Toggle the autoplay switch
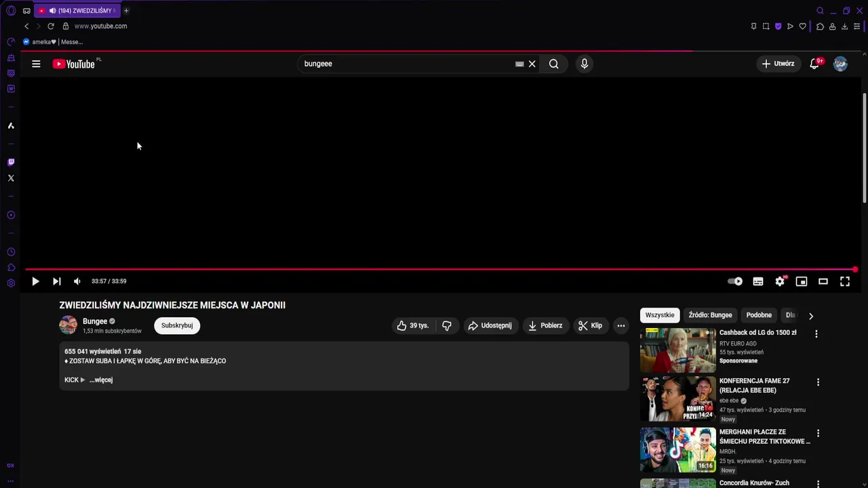 pyautogui.click(x=735, y=281)
